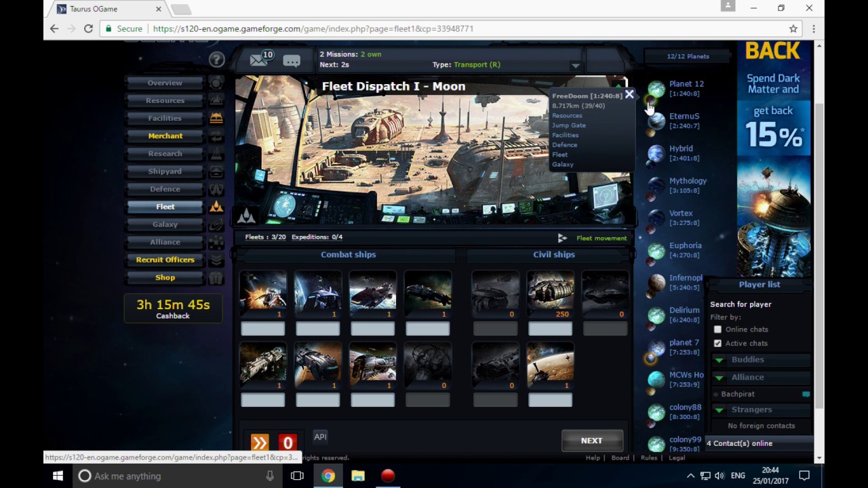The height and width of the screenshot is (488, 868).
Task: Select the Cruiser ship thumbnail
Action: pos(373,294)
